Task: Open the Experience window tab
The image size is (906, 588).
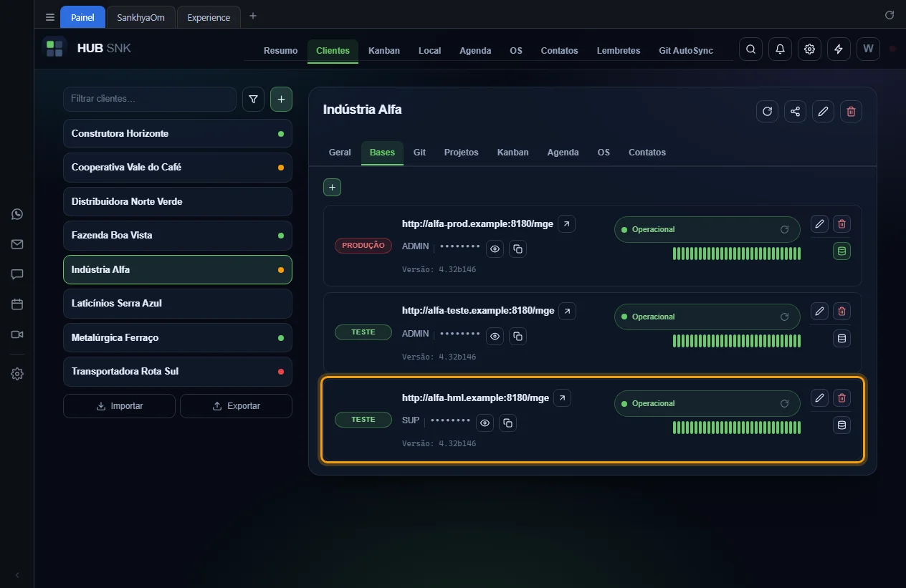Action: (209, 17)
